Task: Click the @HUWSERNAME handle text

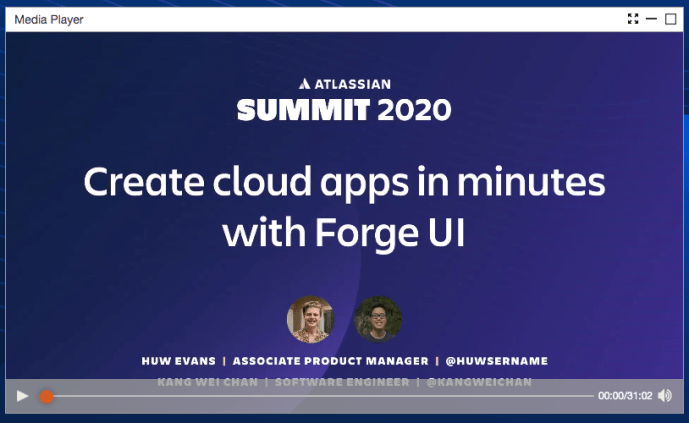Action: 499,361
